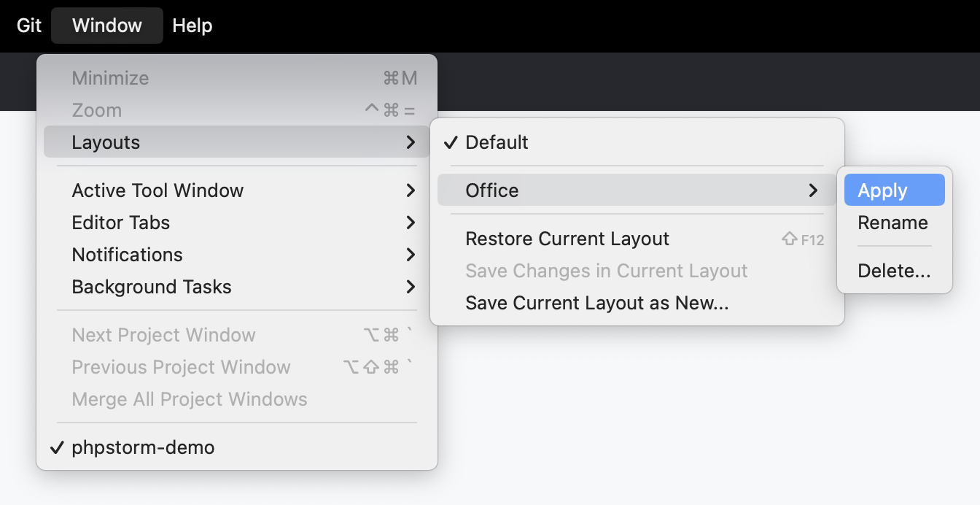This screenshot has width=980, height=505.
Task: Click the checkmark icon beside Default
Action: click(x=451, y=142)
